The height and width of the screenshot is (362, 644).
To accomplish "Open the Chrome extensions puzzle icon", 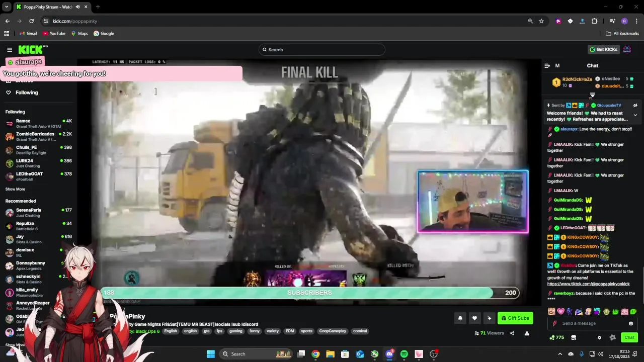I will [595, 21].
